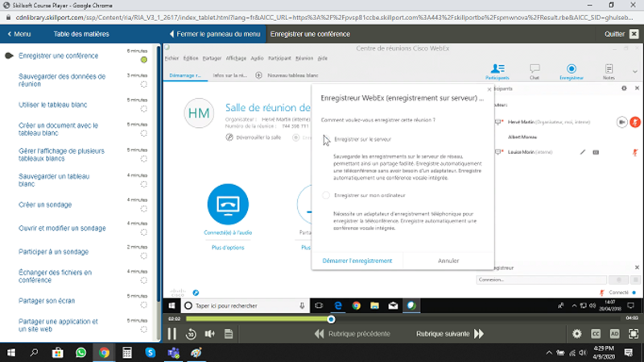Image resolution: width=644 pixels, height=362 pixels.
Task: Click Plus d'options under audio
Action: [x=228, y=248]
